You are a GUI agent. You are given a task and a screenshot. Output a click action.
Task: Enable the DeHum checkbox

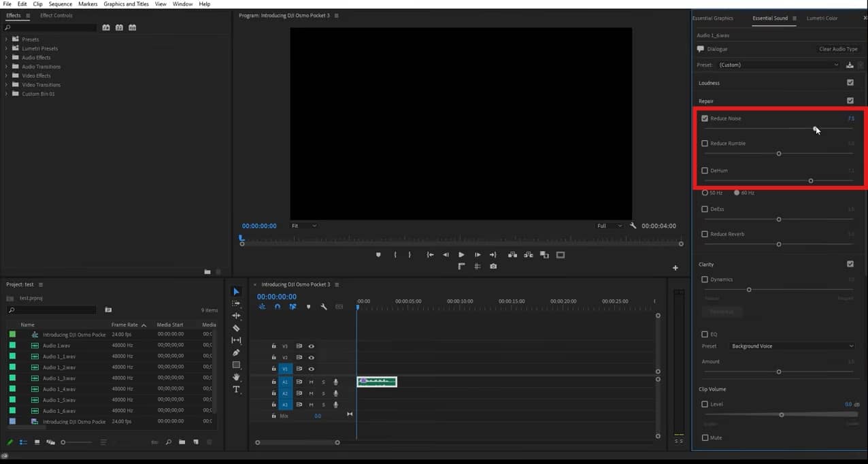coord(705,171)
